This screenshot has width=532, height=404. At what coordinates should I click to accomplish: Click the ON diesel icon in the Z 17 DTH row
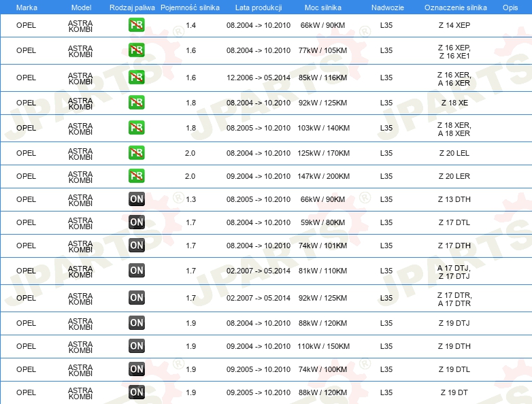(x=136, y=246)
